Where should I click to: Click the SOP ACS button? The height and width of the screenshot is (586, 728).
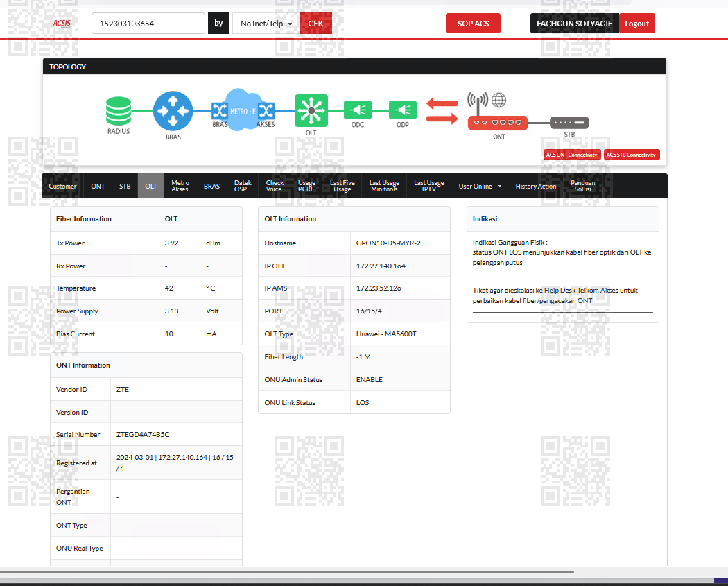pos(473,23)
